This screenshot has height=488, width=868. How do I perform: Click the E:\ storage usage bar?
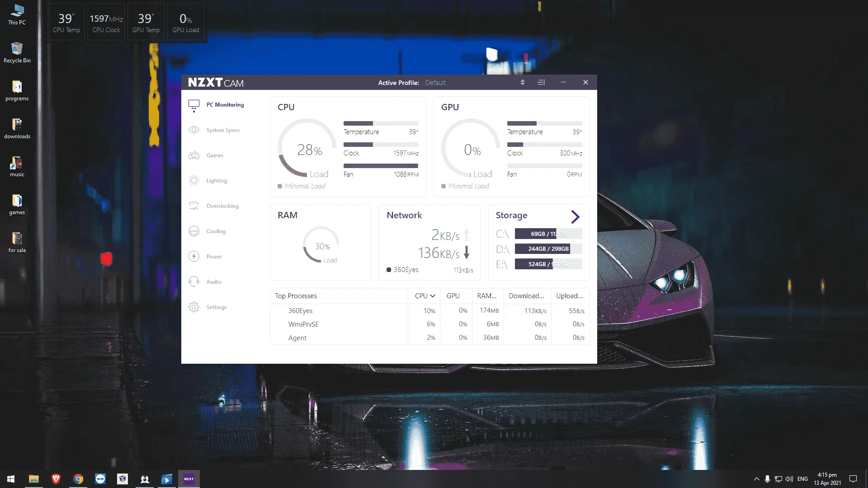(548, 264)
